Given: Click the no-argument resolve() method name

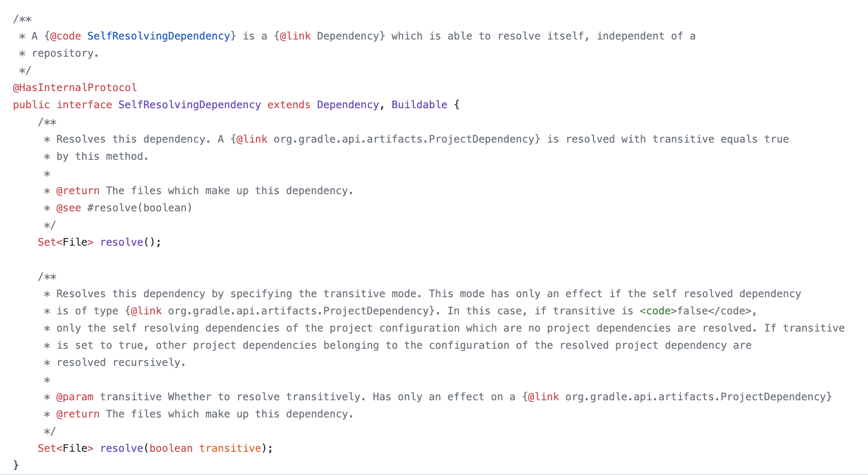Looking at the screenshot, I should (122, 242).
